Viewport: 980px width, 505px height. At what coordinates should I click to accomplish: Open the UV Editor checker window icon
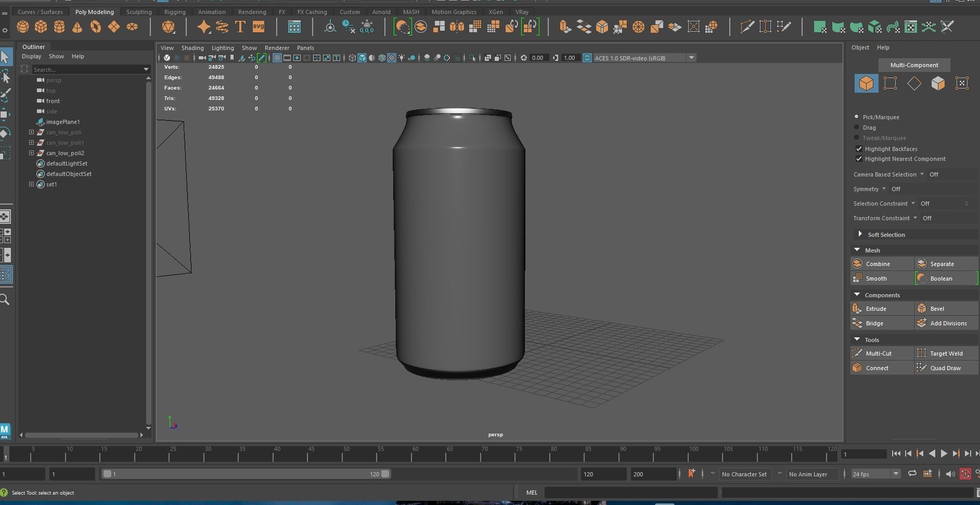(x=911, y=27)
